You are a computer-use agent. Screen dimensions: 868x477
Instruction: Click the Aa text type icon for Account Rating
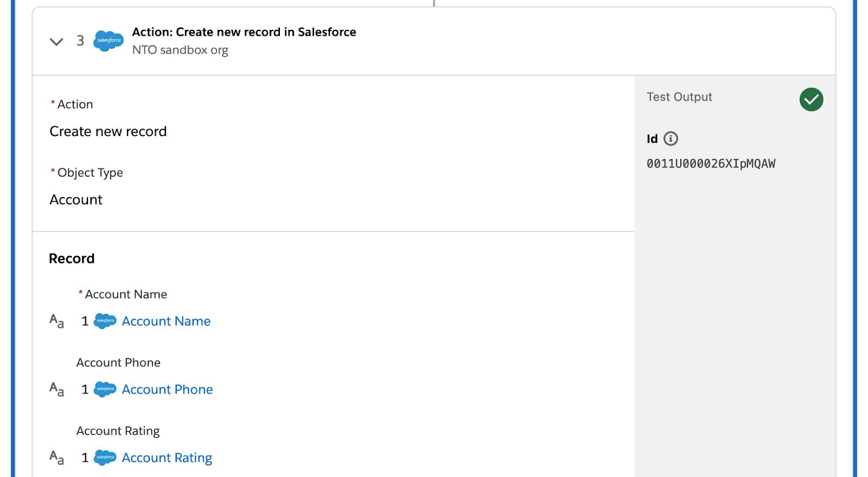57,457
